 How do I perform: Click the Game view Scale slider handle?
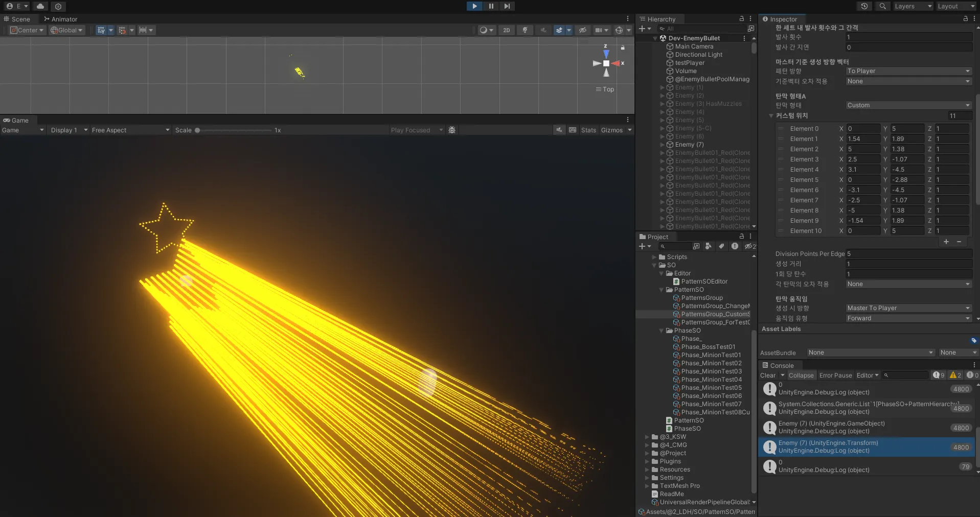pyautogui.click(x=197, y=130)
